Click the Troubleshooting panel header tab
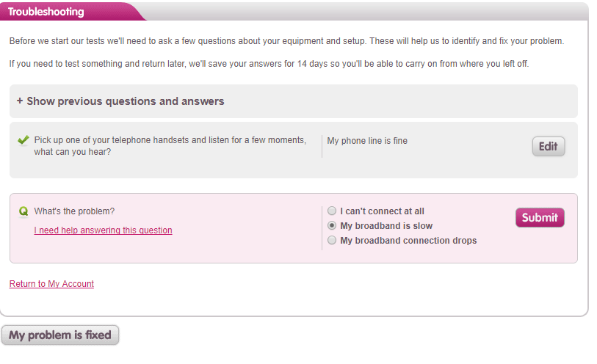Viewport: 597px width, 364px height. point(46,12)
